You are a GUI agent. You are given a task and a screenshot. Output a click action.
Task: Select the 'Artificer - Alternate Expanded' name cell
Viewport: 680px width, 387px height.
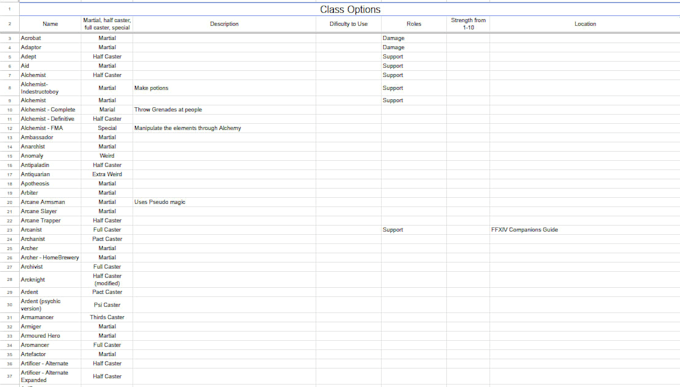pos(50,377)
